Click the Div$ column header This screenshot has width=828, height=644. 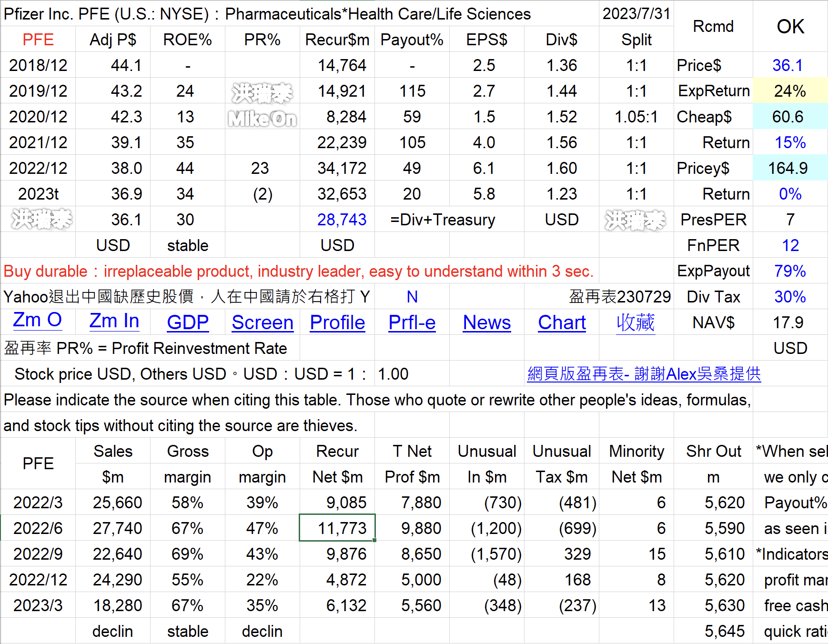(562, 40)
